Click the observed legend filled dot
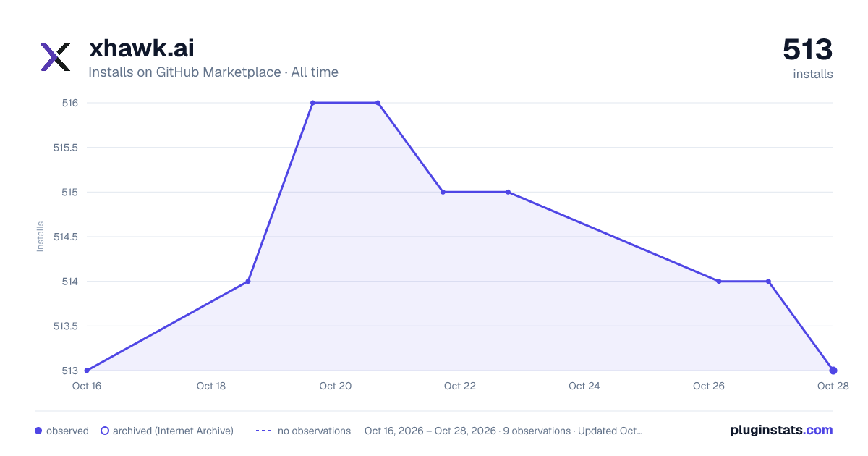Viewport: 868px width, 456px height. pos(38,431)
